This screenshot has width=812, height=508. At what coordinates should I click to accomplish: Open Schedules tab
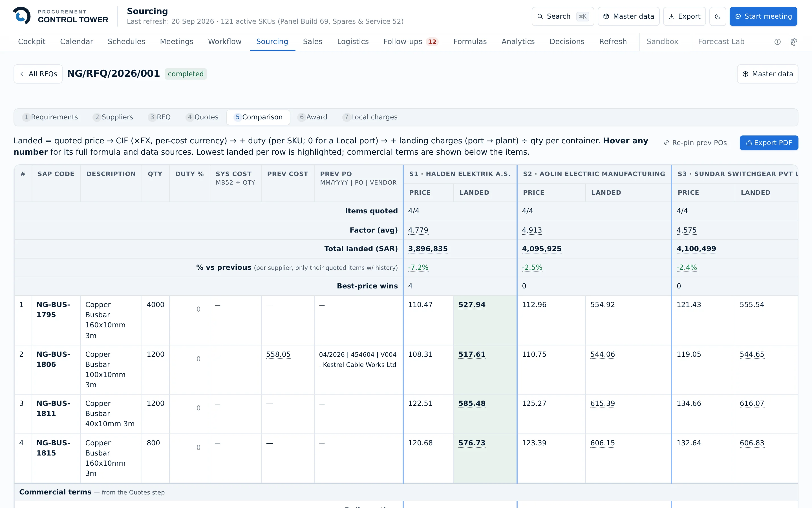[126, 42]
